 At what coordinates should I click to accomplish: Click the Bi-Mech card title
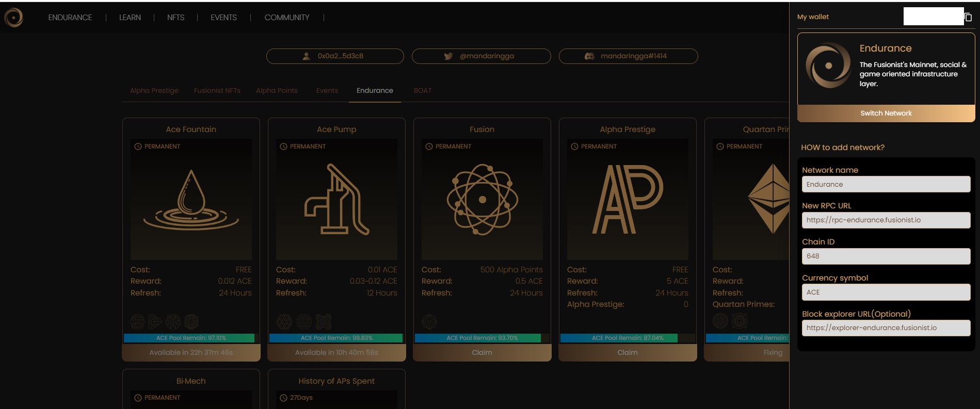[x=191, y=381]
